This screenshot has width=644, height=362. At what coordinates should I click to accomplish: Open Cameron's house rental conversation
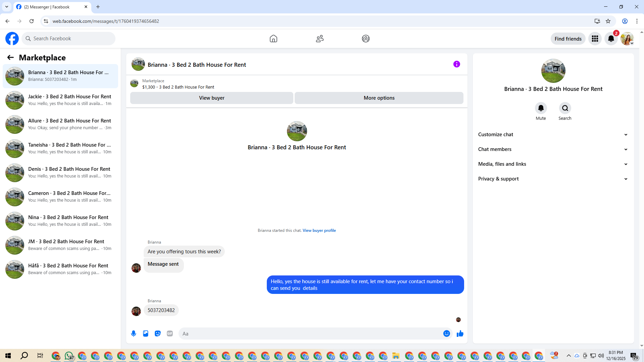60,197
